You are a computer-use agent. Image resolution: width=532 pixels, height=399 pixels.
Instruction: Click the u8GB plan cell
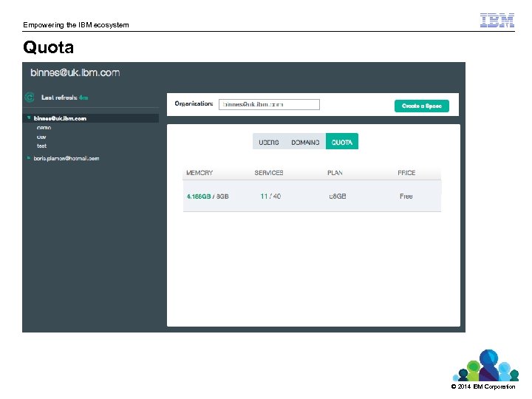[x=338, y=196]
